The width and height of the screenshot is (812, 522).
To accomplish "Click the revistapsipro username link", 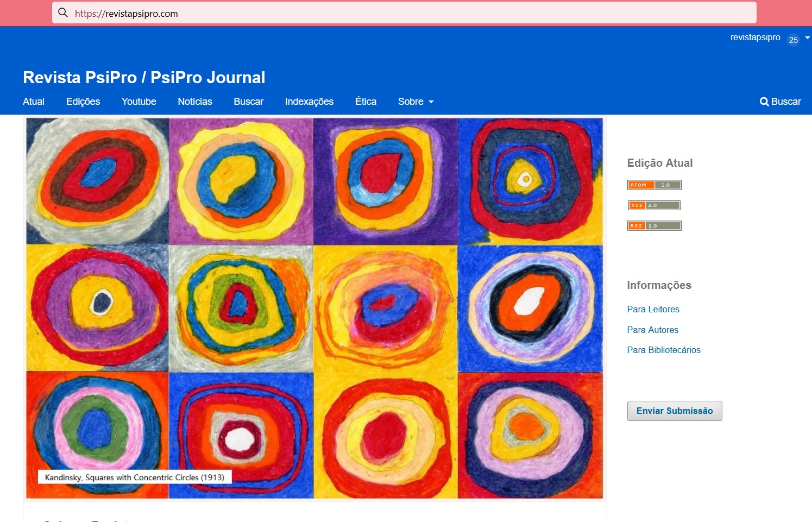I will tap(756, 37).
